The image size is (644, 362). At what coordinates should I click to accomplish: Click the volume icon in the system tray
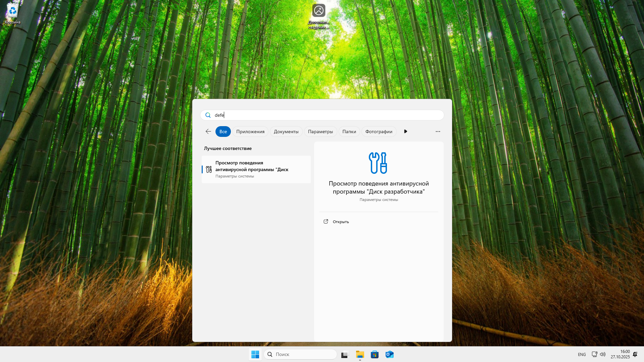tap(603, 354)
